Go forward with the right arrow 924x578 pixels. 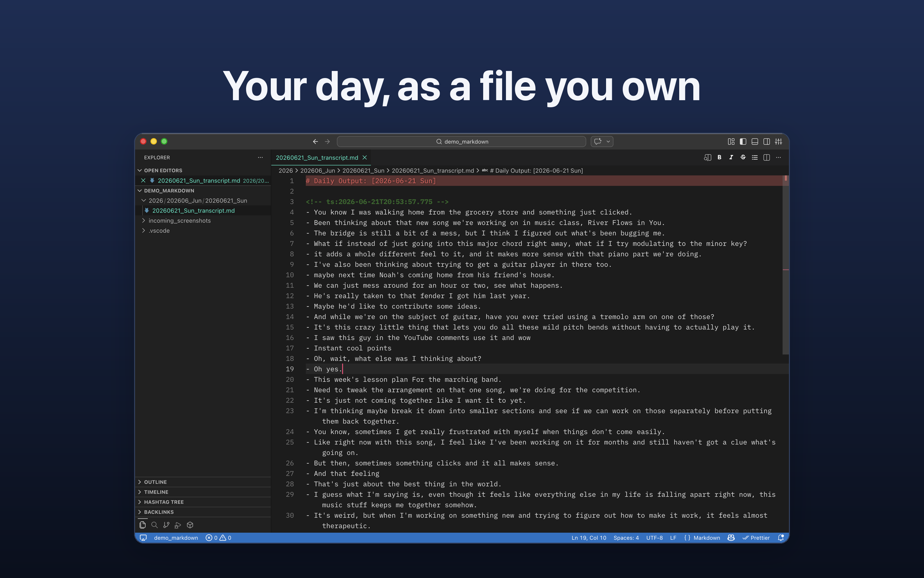327,141
